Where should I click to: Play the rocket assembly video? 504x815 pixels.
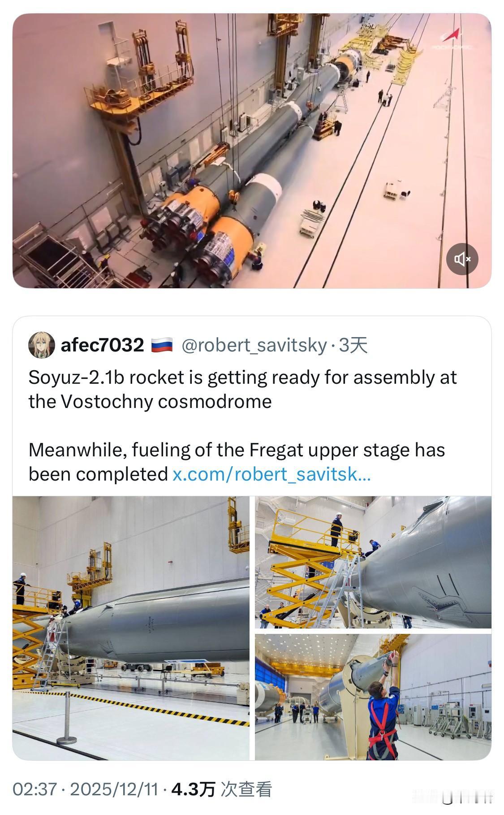point(252,151)
